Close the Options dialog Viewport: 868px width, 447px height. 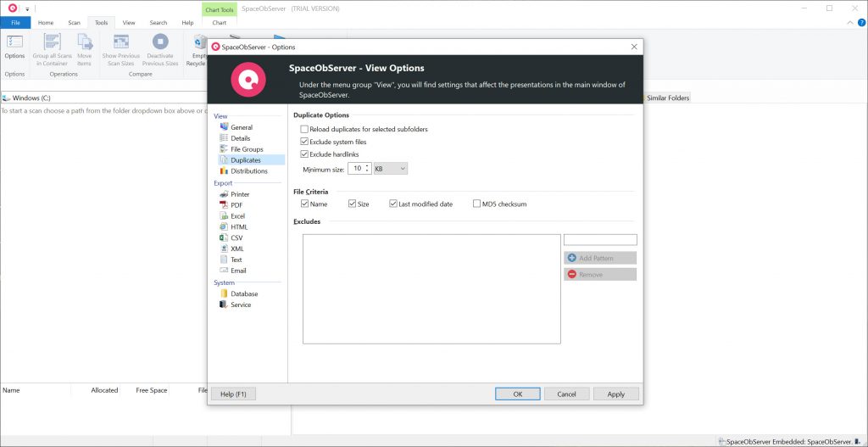tap(634, 47)
